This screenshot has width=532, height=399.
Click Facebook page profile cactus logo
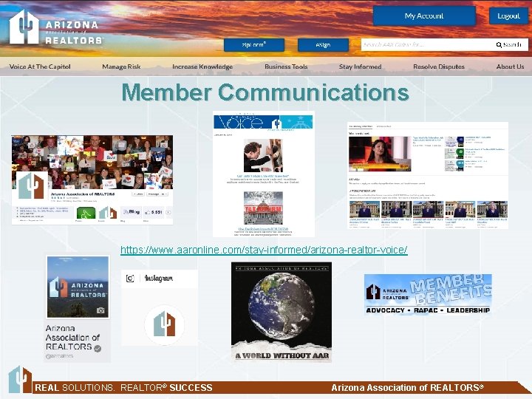tap(31, 185)
